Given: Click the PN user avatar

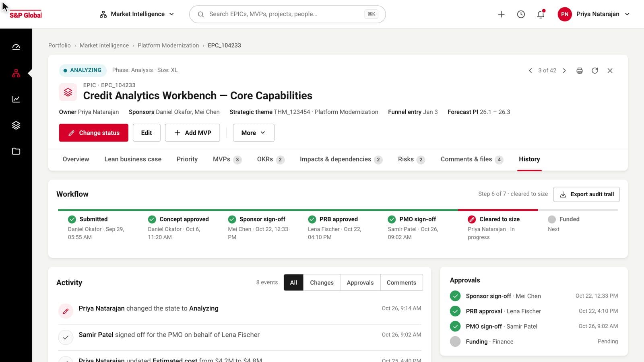Looking at the screenshot, I should [x=565, y=14].
